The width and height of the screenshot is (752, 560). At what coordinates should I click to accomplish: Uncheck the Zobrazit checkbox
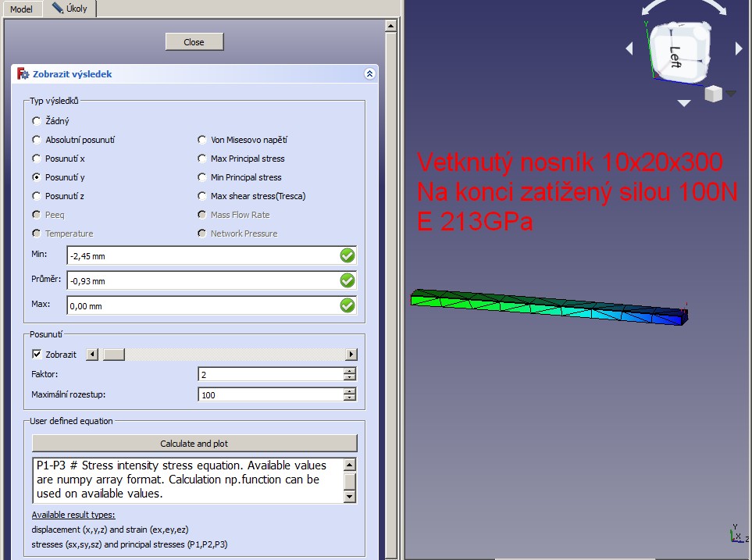click(37, 354)
